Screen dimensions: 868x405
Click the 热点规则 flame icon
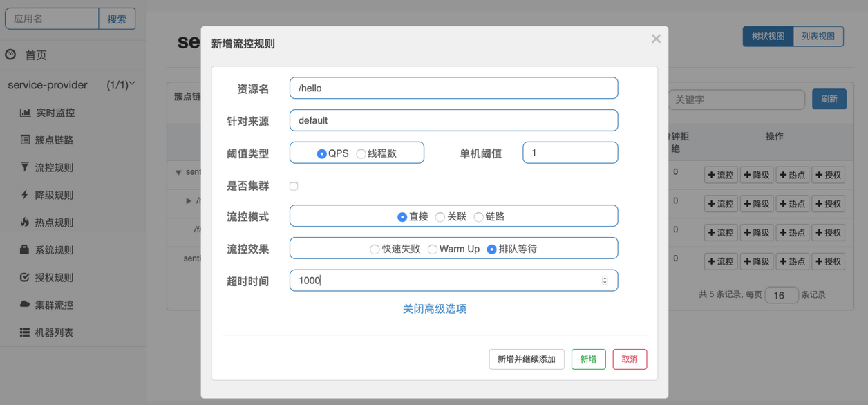[25, 223]
